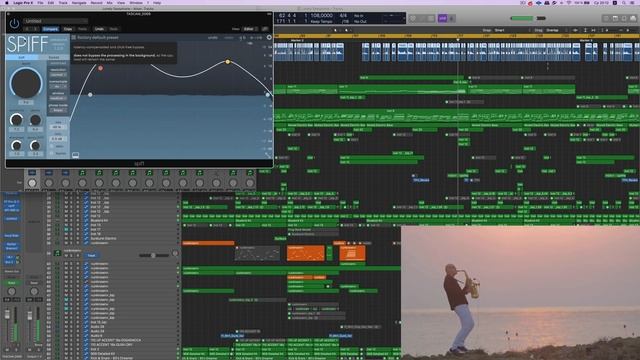Image resolution: width=640 pixels, height=360 pixels.
Task: Click green instrument icon of track 49
Action: pos(58,253)
